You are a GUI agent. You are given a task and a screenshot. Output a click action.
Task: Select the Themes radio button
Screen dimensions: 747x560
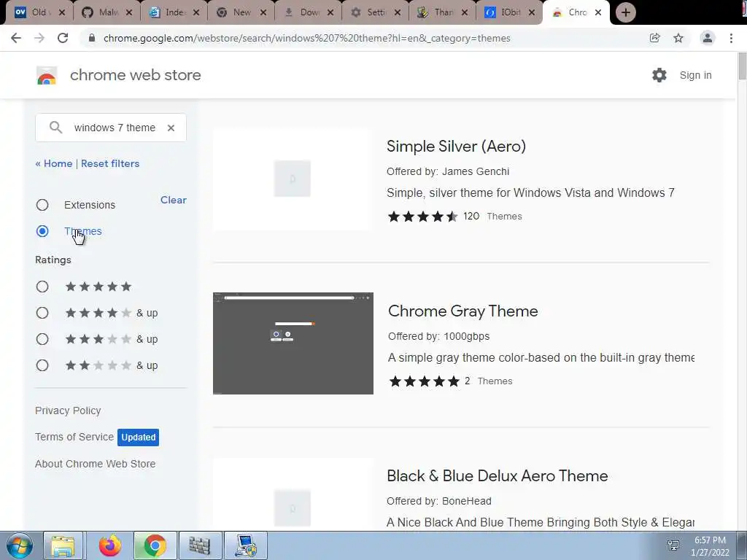coord(42,231)
